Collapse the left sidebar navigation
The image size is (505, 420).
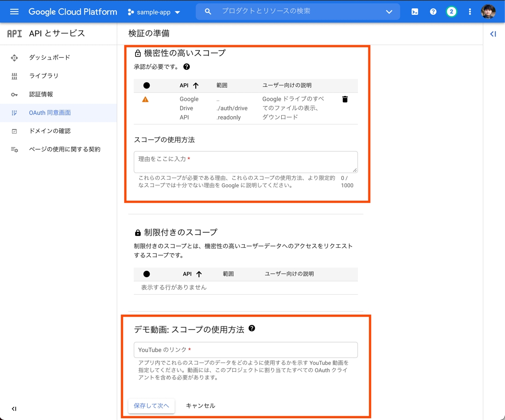pos(14,409)
